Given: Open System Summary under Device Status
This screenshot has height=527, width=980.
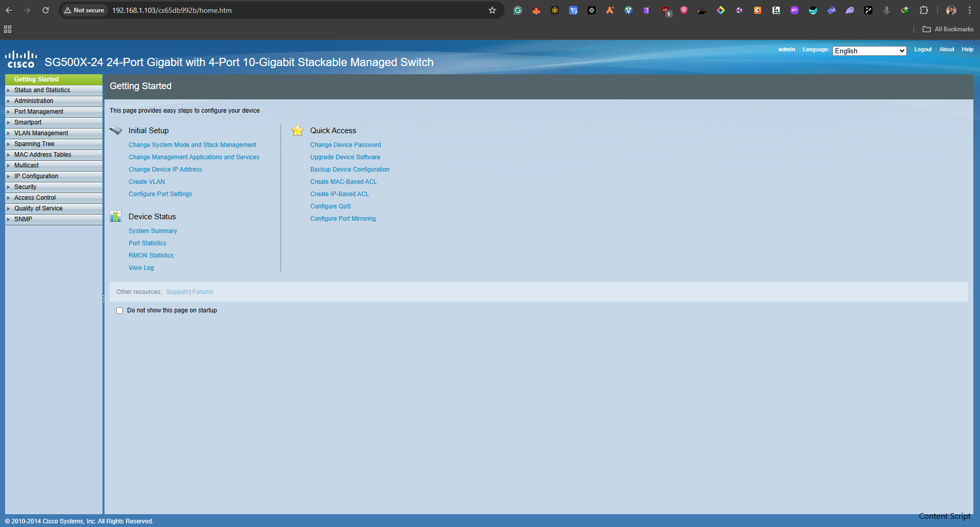Looking at the screenshot, I should click(x=153, y=230).
